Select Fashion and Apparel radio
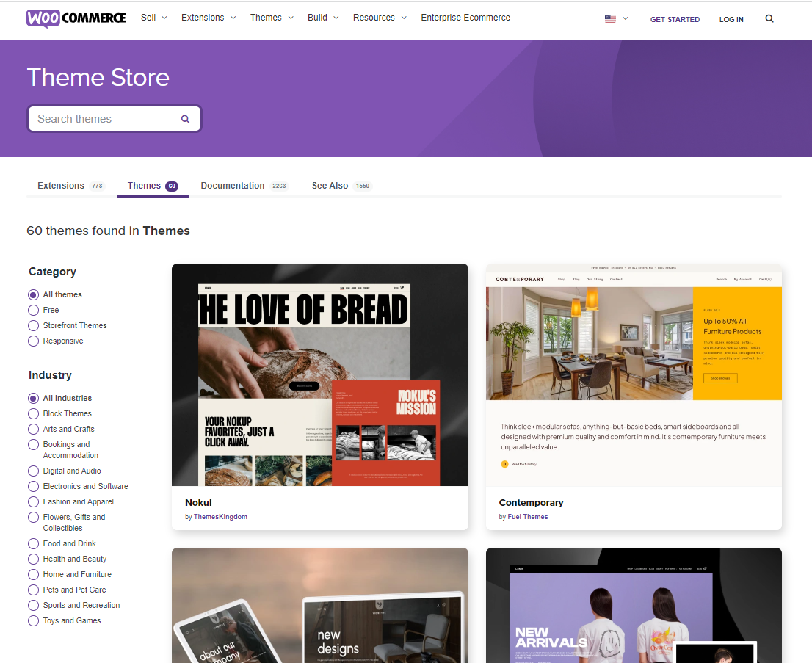This screenshot has width=812, height=663. [x=33, y=502]
